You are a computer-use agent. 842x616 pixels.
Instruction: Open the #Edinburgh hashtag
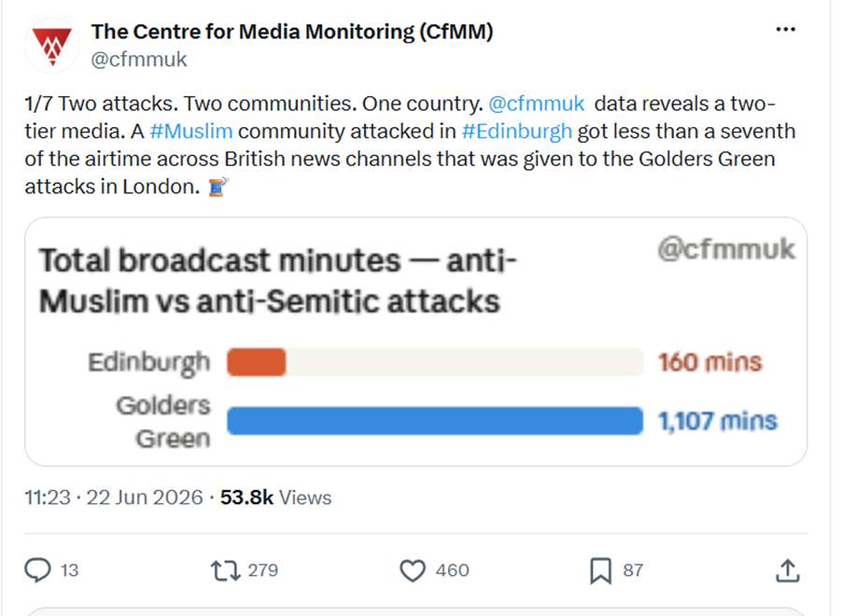516,131
